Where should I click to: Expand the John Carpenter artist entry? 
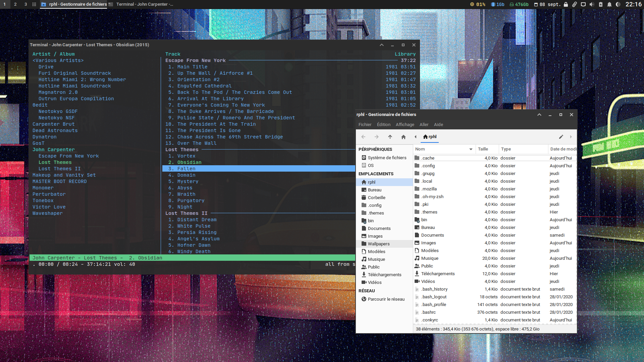click(54, 149)
